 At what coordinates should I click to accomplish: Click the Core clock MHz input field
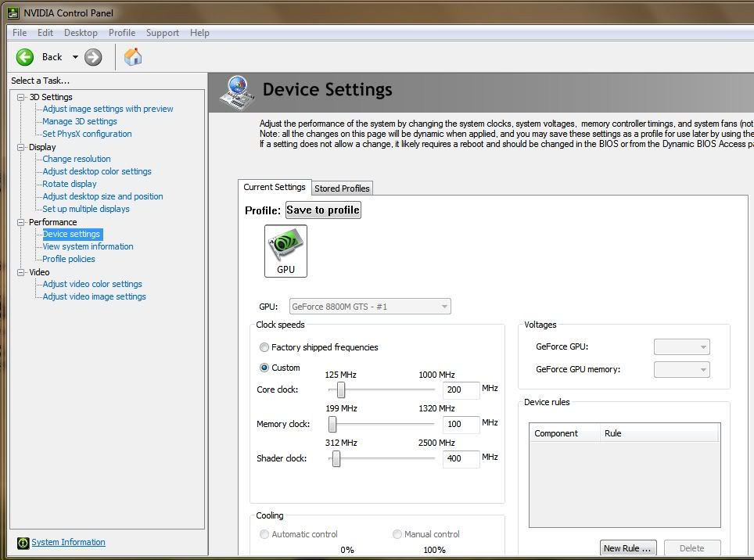click(x=461, y=389)
